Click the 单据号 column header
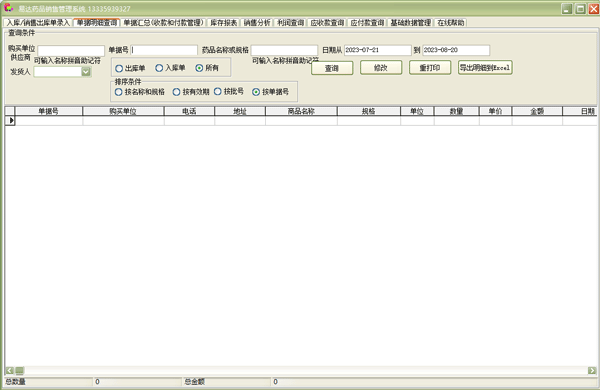Image resolution: width=600 pixels, height=390 pixels. click(x=49, y=111)
